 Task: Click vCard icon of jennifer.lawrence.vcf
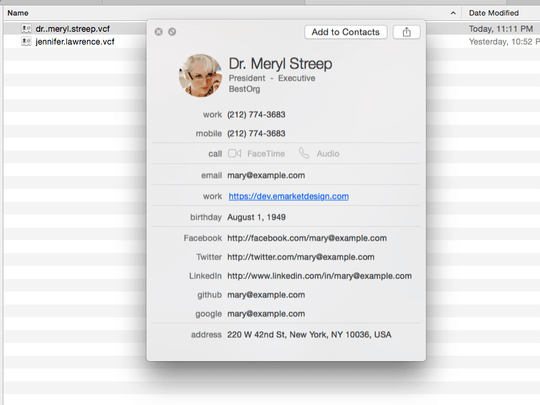(x=26, y=42)
